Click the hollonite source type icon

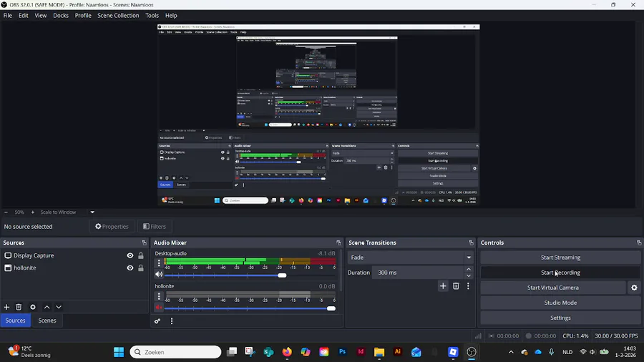click(x=8, y=268)
